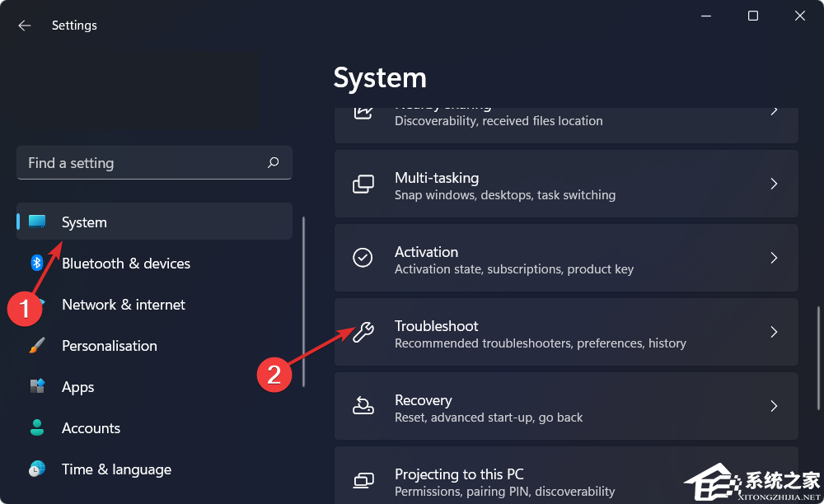Click the Recovery icon
The height and width of the screenshot is (504, 824).
tap(363, 406)
